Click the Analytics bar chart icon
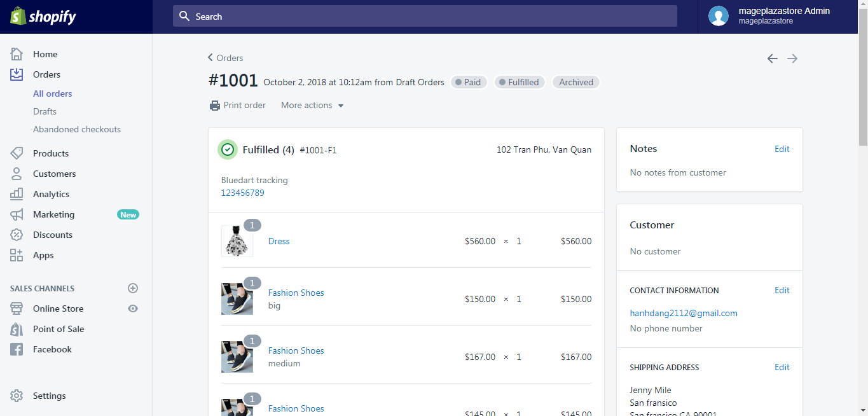Screen dimensions: 868x416 [17, 194]
